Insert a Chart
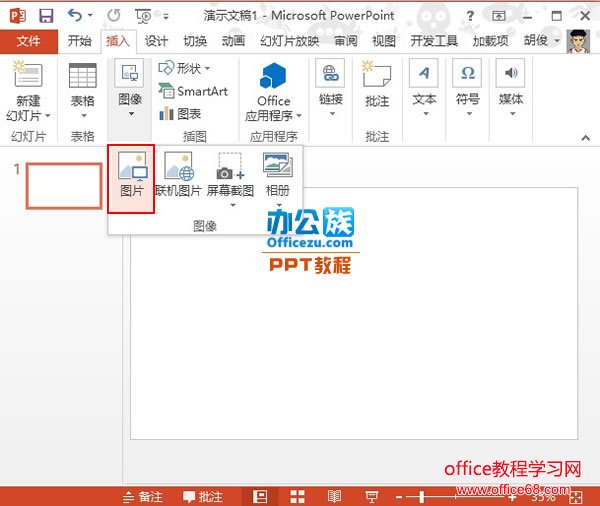Screen dimensions: 600x506 tap(180, 114)
